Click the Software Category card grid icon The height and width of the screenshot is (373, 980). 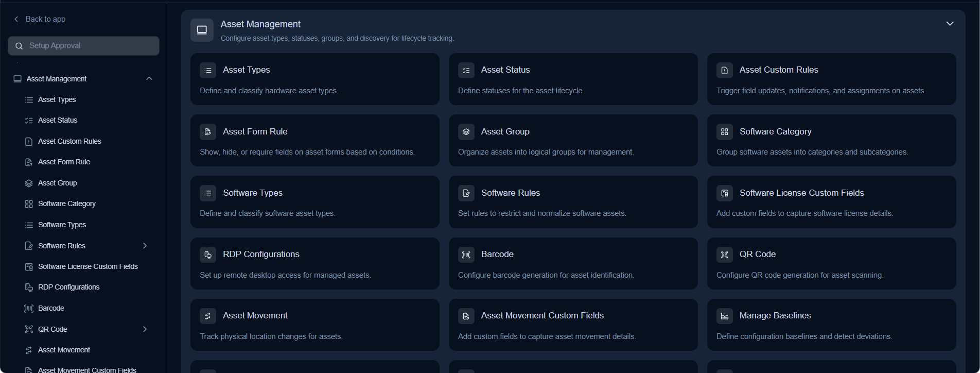(725, 132)
